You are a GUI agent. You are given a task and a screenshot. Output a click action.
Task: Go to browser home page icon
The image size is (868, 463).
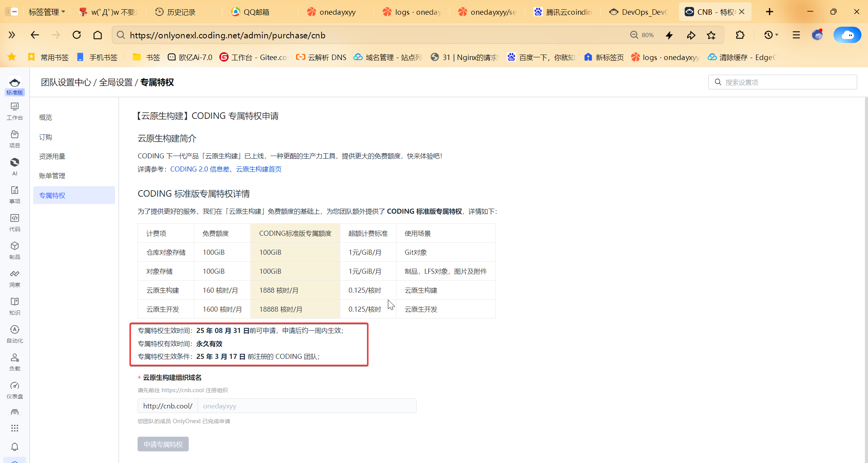point(98,35)
